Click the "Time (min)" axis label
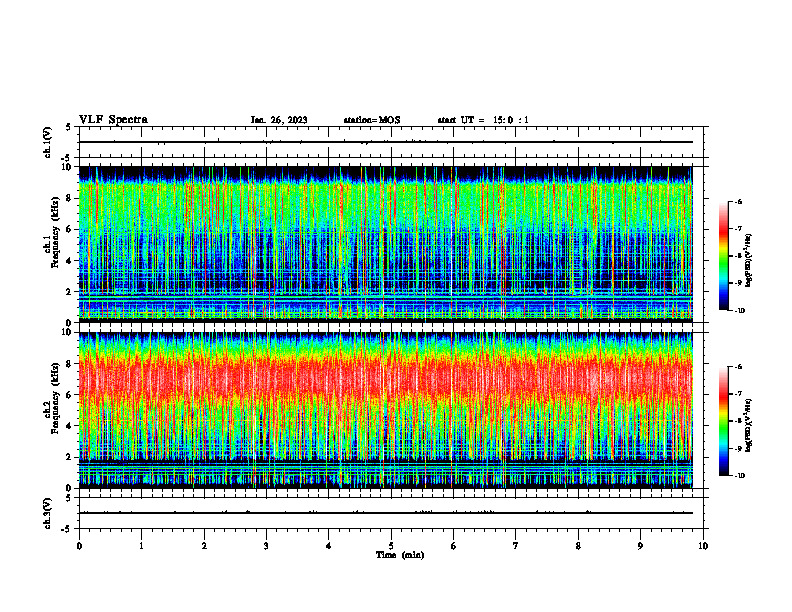The height and width of the screenshot is (612, 792). click(400, 555)
